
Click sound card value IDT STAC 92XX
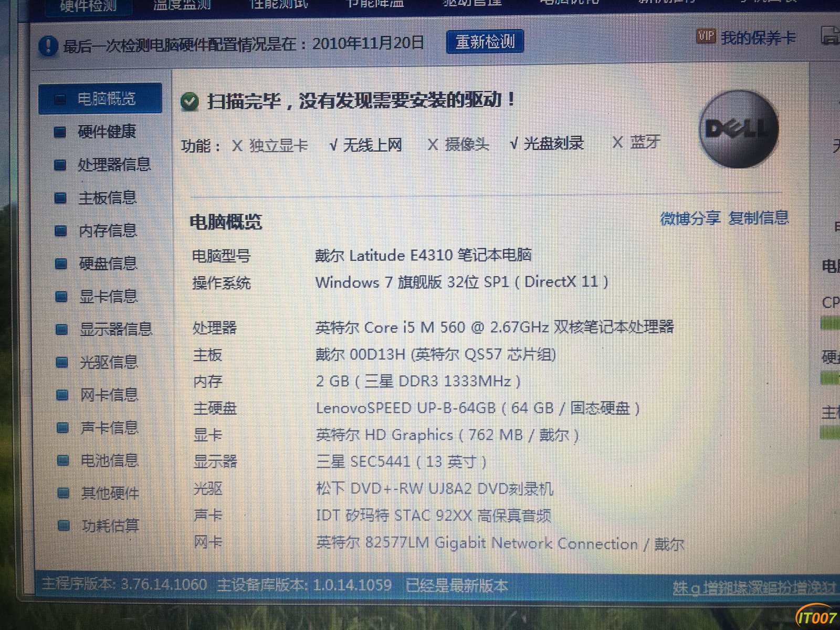pyautogui.click(x=434, y=516)
